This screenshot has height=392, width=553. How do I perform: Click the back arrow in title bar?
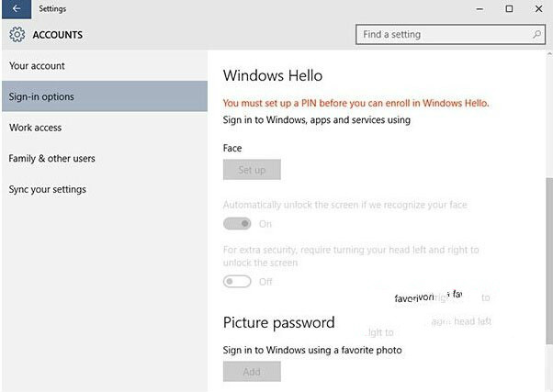(x=16, y=8)
